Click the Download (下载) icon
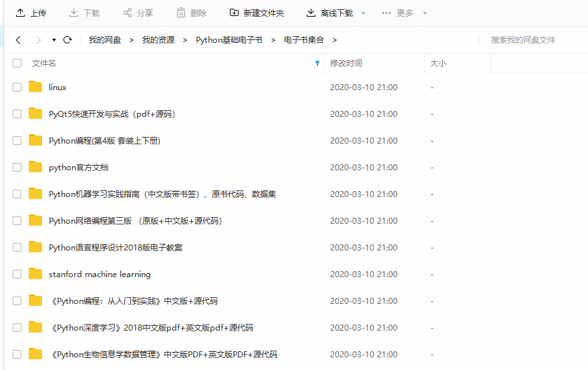The height and width of the screenshot is (370, 588). (74, 13)
